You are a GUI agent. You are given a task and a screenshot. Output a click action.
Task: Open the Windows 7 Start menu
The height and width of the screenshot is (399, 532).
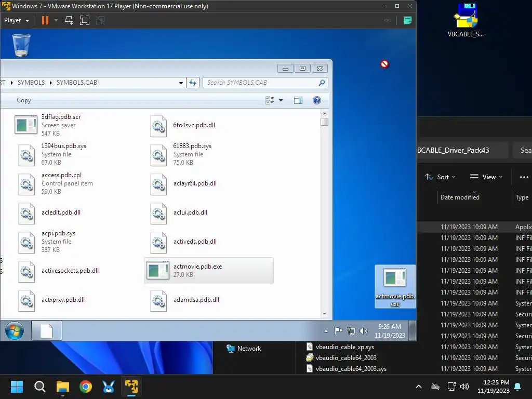click(15, 330)
